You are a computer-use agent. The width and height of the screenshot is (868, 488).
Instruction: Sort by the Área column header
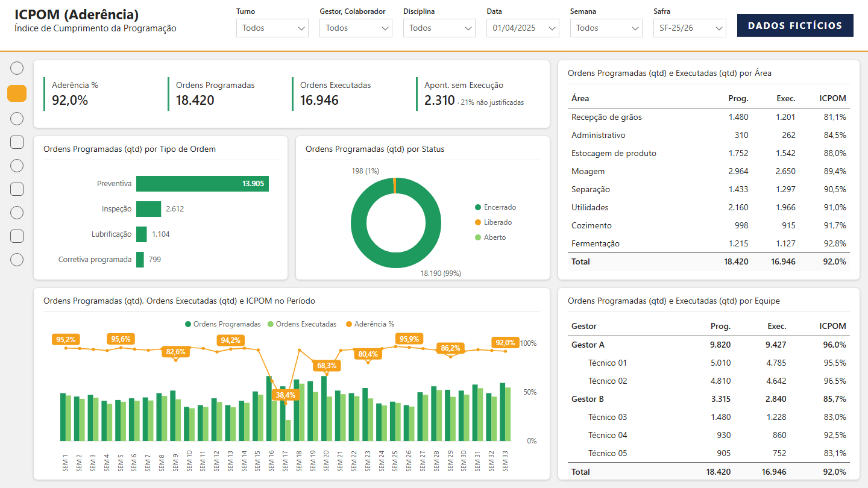click(580, 98)
